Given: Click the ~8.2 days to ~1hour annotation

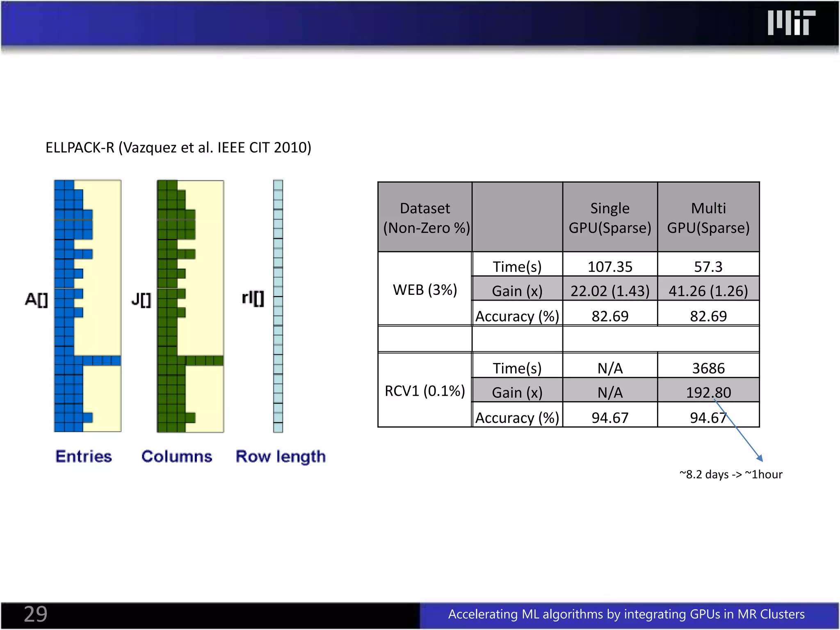Looking at the screenshot, I should coord(731,475).
